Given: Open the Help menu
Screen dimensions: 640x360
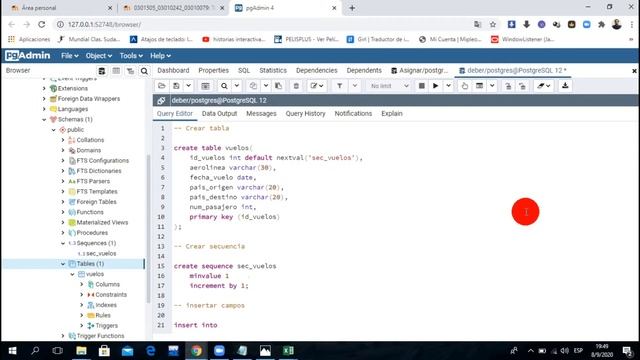Looking at the screenshot, I should (160, 56).
